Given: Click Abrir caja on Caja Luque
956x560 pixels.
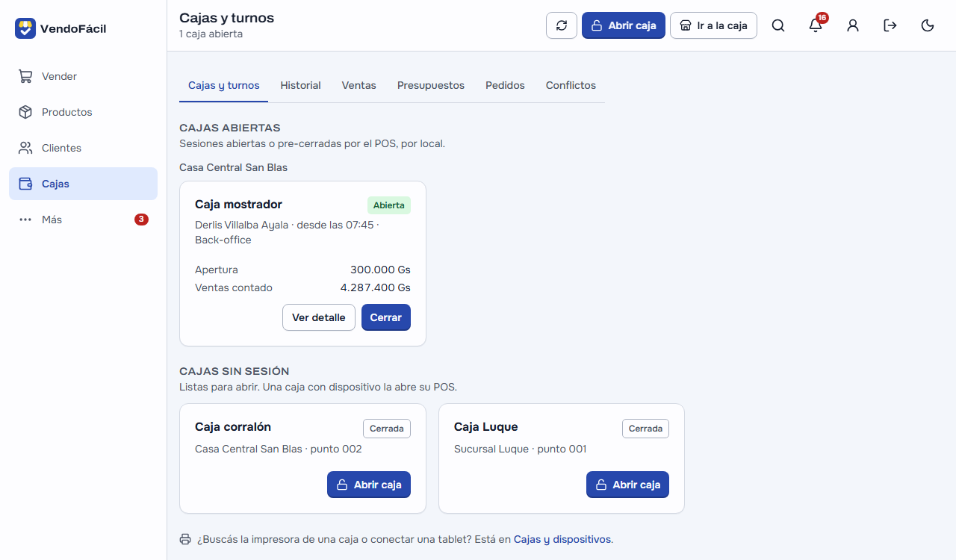Looking at the screenshot, I should pyautogui.click(x=628, y=485).
